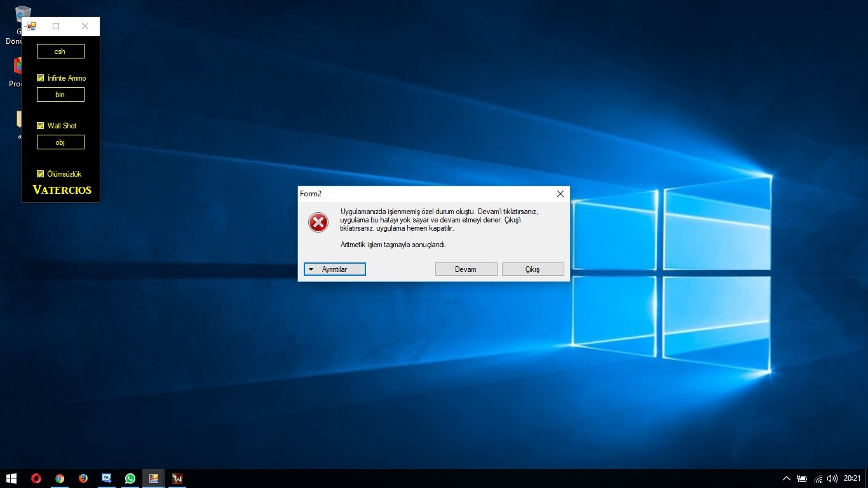Click the form icon in the trainer title bar

point(31,26)
